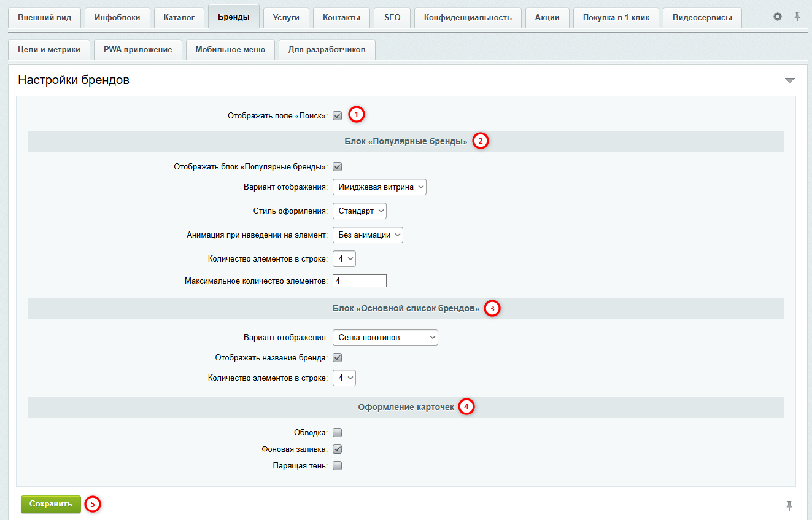
Task: Click red marker number 3
Action: [492, 308]
